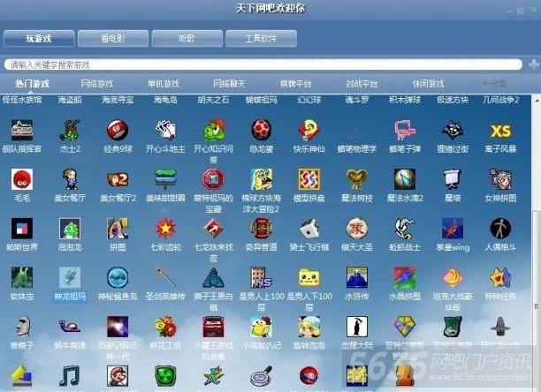Screen dimensions: 541x392
Task: Open the 狸猫过街 raccoon icon
Action: click(453, 130)
